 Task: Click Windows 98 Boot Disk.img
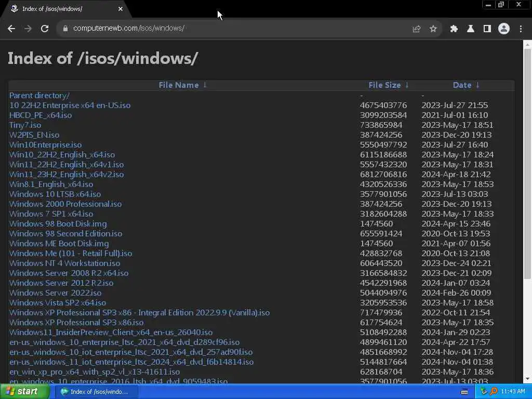coord(58,223)
